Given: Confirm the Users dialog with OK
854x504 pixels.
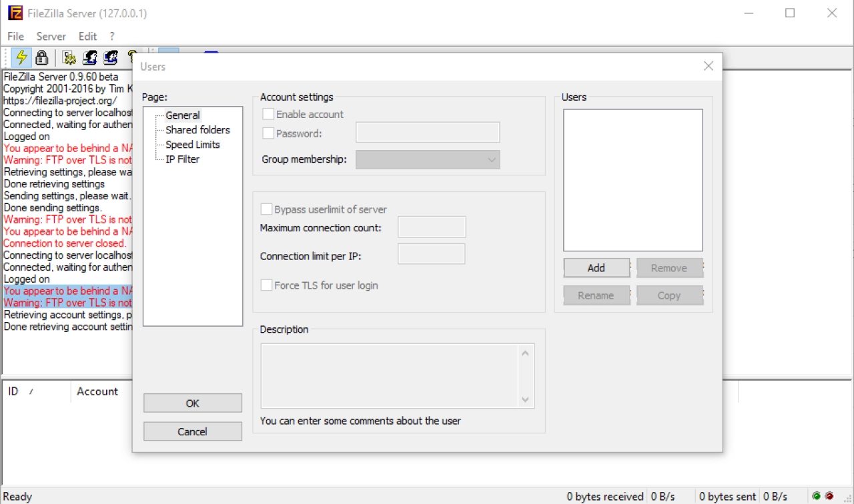Looking at the screenshot, I should [x=193, y=403].
